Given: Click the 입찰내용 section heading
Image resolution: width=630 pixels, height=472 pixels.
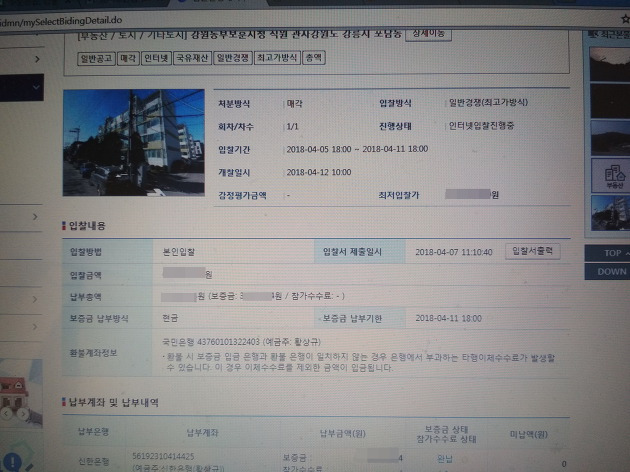Looking at the screenshot, I should [x=87, y=226].
